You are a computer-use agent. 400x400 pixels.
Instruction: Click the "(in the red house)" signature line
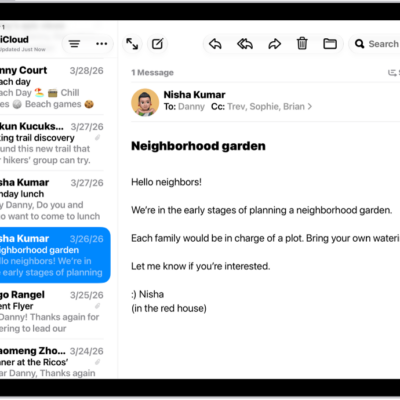pos(169,308)
